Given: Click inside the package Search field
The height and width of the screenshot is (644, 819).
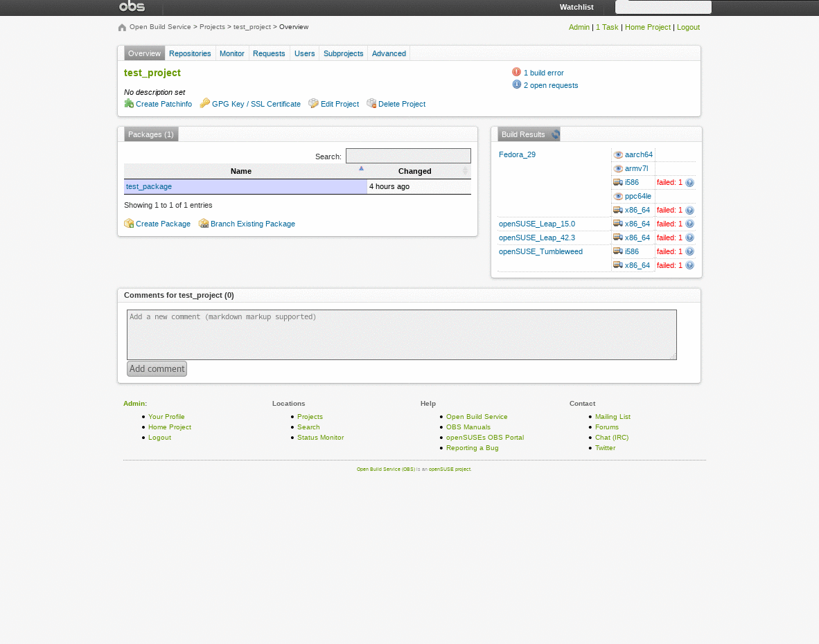Looking at the screenshot, I should coord(408,155).
